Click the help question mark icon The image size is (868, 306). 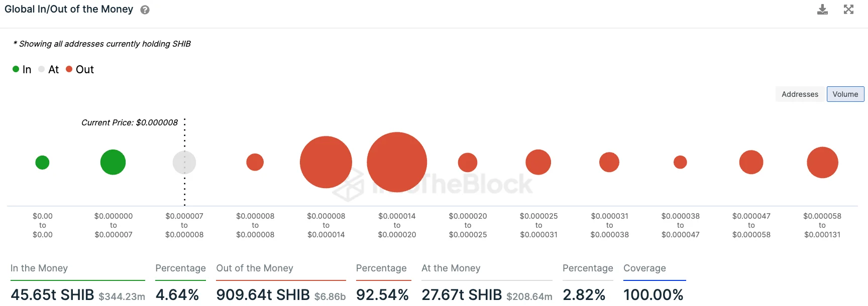tap(145, 10)
